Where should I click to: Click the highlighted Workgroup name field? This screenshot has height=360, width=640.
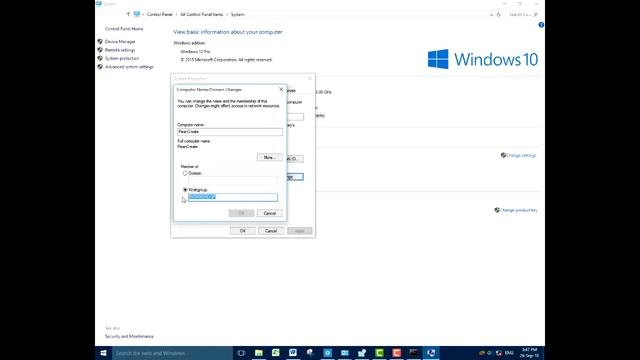(233, 197)
